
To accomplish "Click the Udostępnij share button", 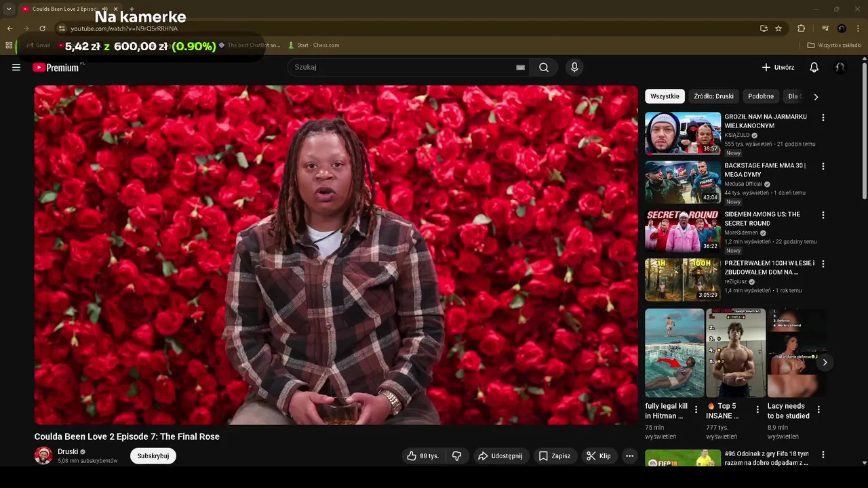I will pyautogui.click(x=500, y=456).
